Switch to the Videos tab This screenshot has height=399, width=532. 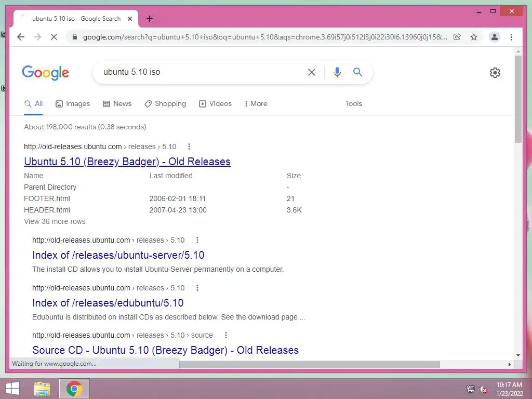(x=215, y=103)
